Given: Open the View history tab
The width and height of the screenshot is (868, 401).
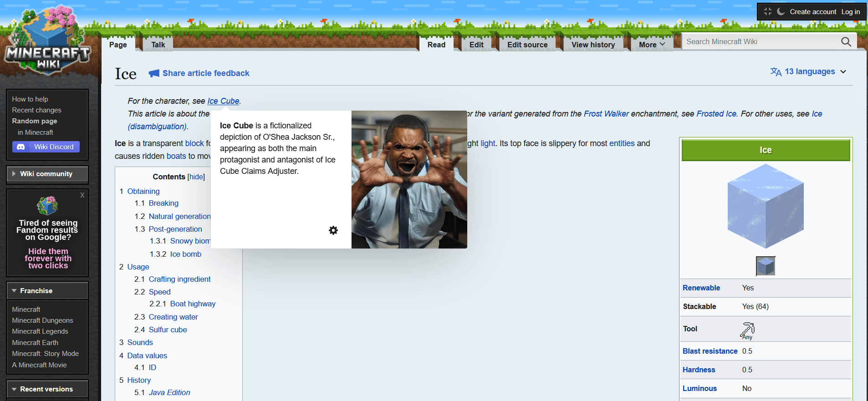Looking at the screenshot, I should (x=593, y=45).
